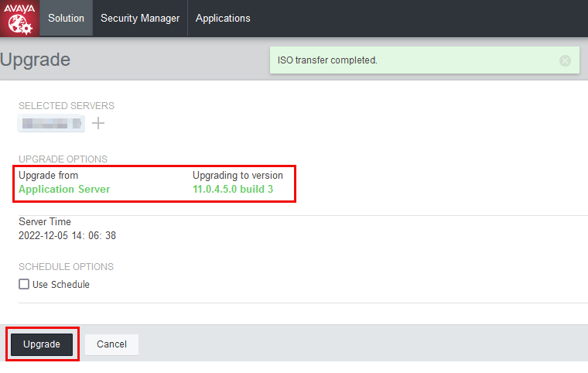Click the SELECTED SERVERS section label
Viewport: 588px width, 373px height.
pos(67,106)
